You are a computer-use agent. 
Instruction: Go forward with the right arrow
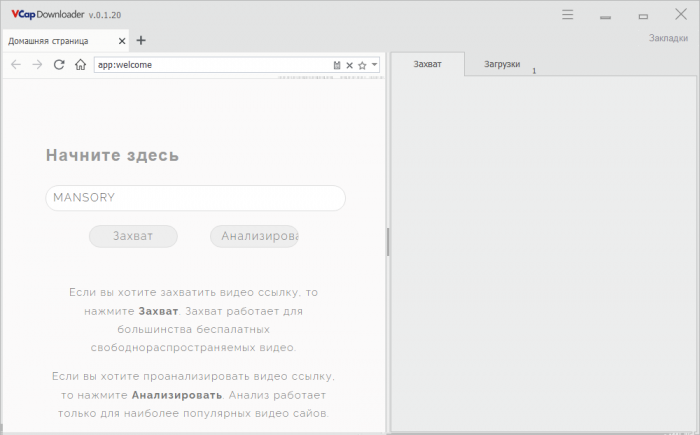(x=38, y=65)
